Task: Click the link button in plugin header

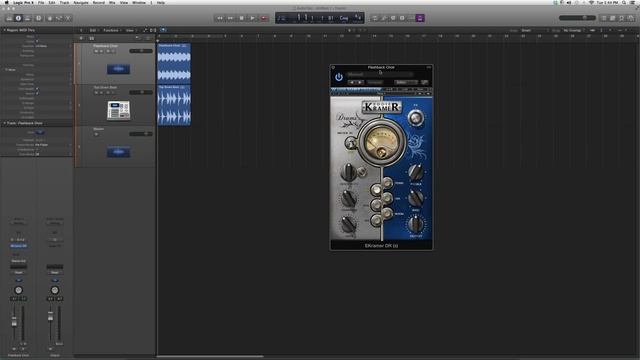Action: pyautogui.click(x=424, y=82)
